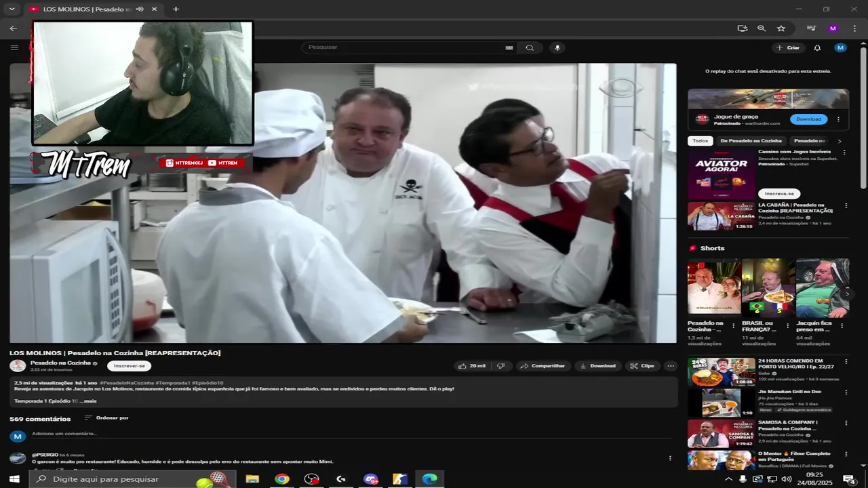Click Download below the video
The image size is (868, 488).
(x=597, y=366)
